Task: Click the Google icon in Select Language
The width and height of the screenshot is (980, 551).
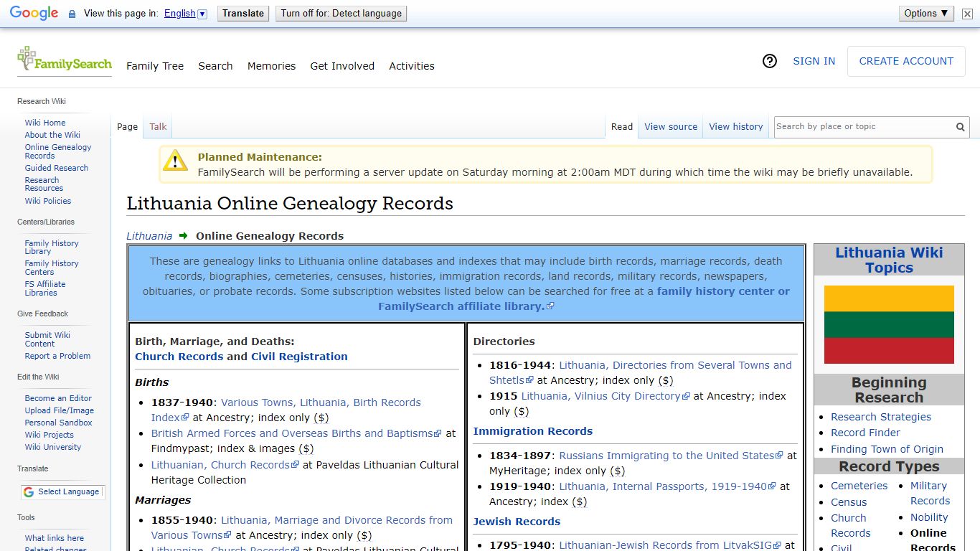Action: (x=29, y=492)
